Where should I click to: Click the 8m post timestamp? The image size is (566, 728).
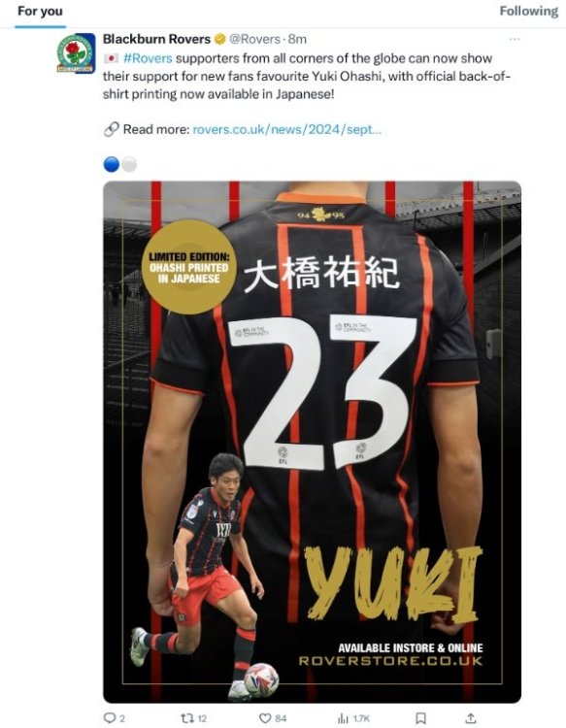297,40
